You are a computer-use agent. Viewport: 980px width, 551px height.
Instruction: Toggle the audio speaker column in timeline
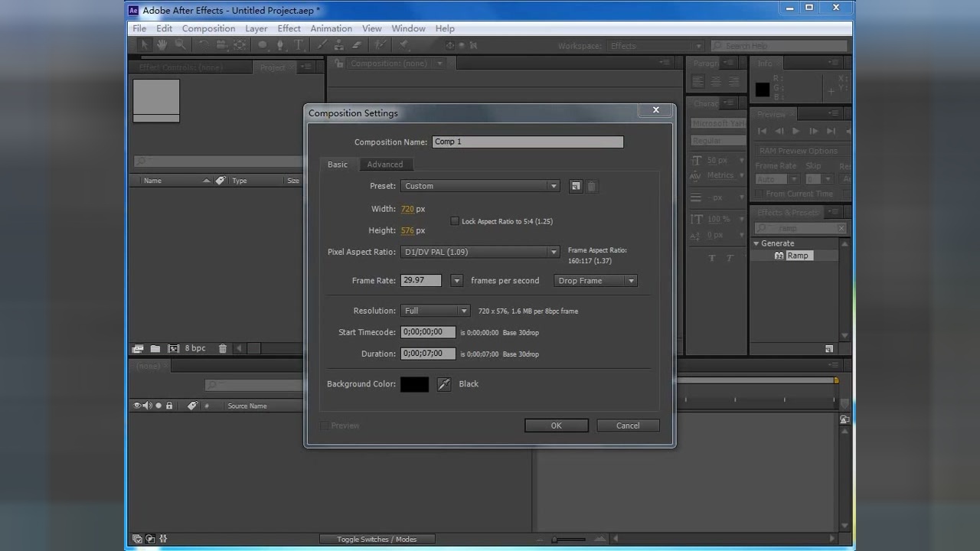click(x=148, y=406)
